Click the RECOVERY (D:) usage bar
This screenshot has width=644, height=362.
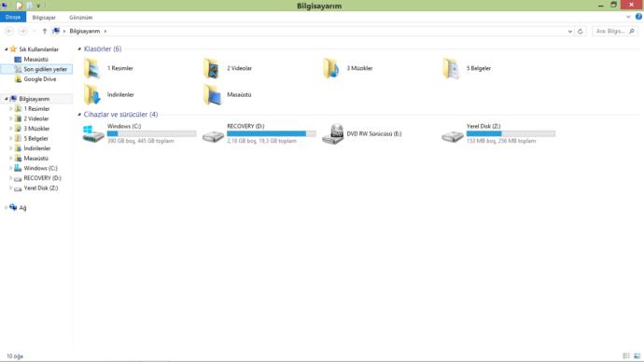coord(272,133)
